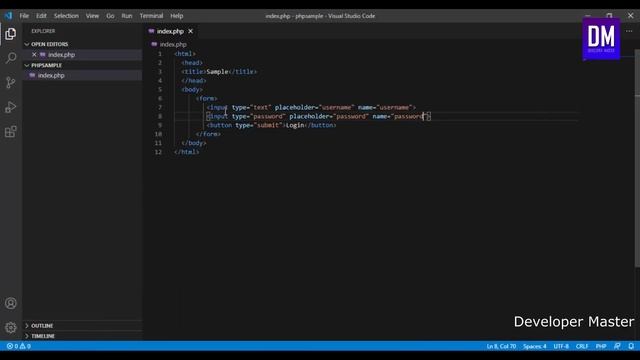This screenshot has height=360, width=640.
Task: Click line number 12 in gutter
Action: click(158, 152)
